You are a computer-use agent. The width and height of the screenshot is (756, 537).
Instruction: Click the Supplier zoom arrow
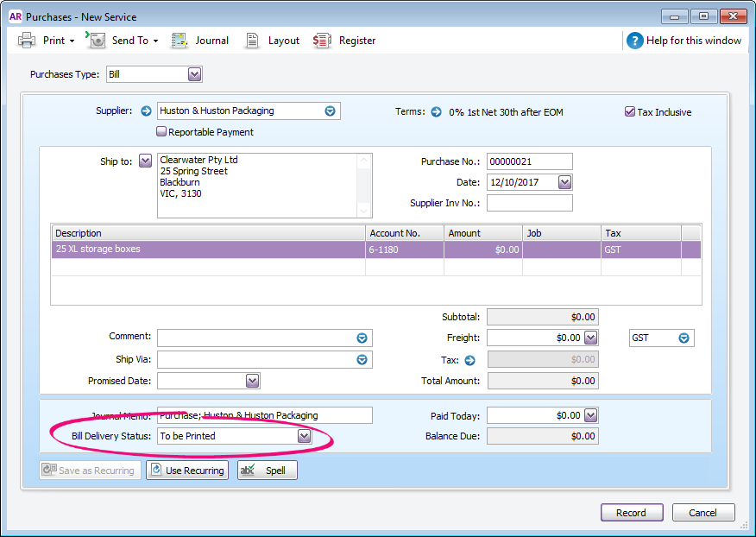click(x=146, y=111)
